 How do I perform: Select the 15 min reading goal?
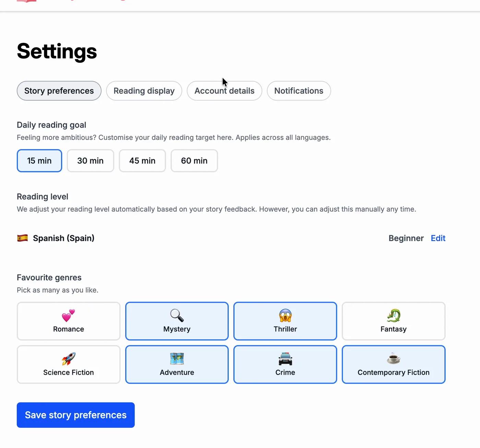click(39, 161)
